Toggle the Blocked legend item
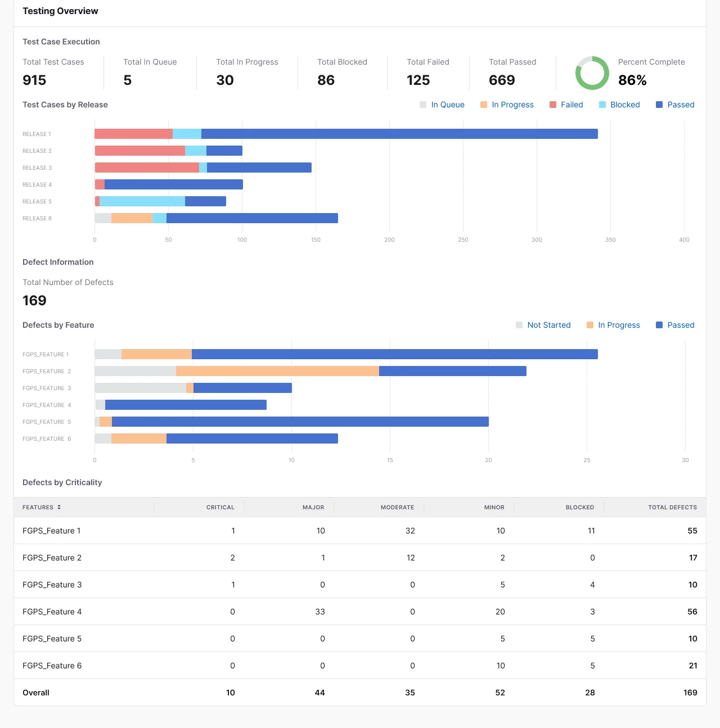Image resolution: width=720 pixels, height=728 pixels. [x=619, y=105]
